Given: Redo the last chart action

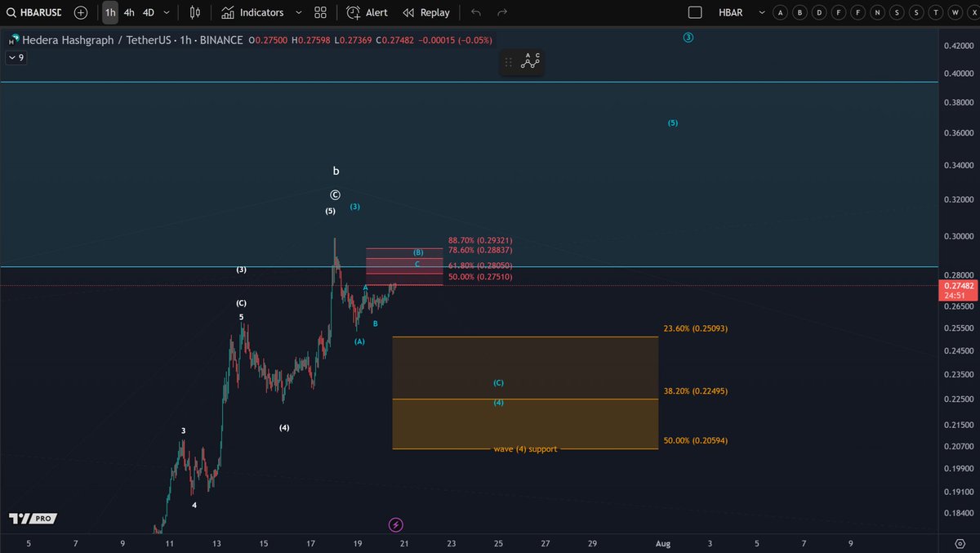Looking at the screenshot, I should (502, 12).
